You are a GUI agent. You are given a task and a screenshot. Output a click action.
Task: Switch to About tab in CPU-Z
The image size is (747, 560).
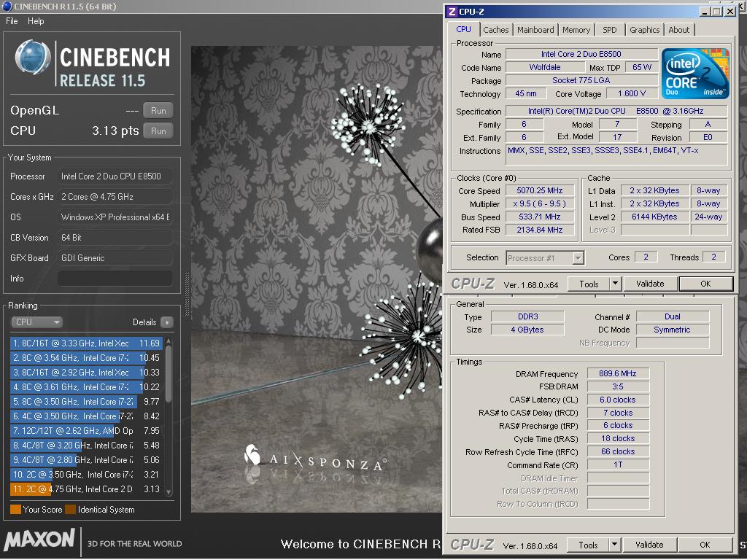click(x=679, y=29)
